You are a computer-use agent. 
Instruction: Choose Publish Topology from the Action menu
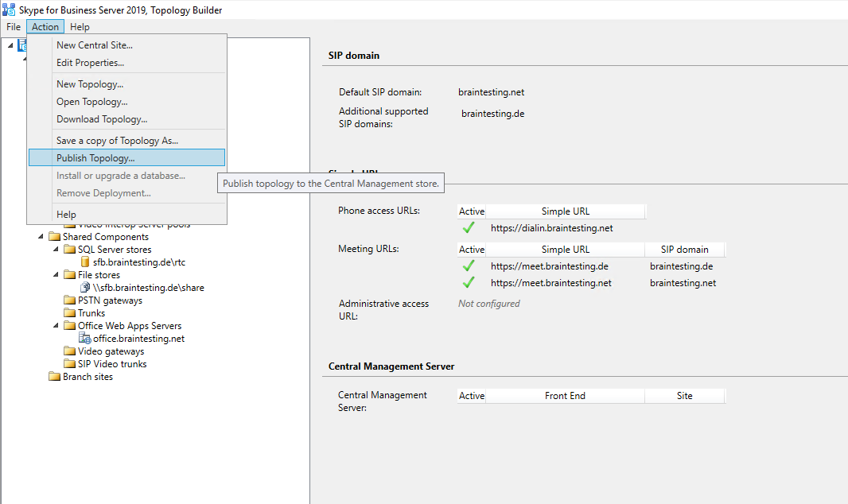pos(95,158)
